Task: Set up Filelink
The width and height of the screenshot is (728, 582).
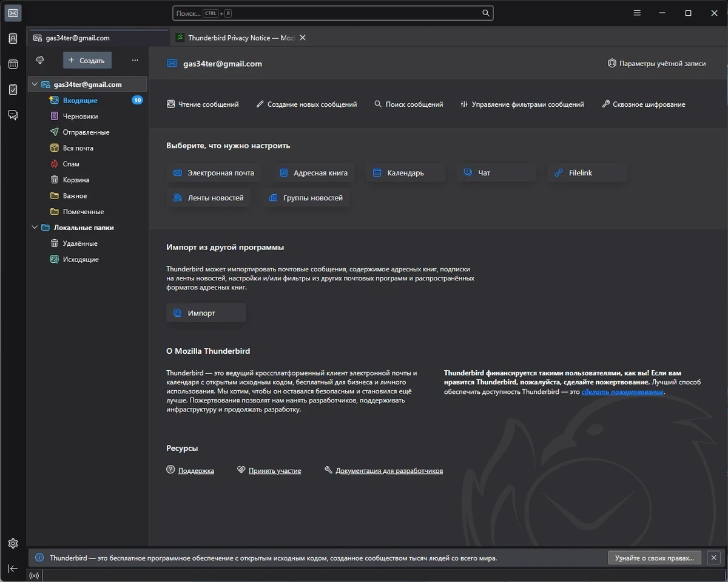Action: (x=587, y=173)
